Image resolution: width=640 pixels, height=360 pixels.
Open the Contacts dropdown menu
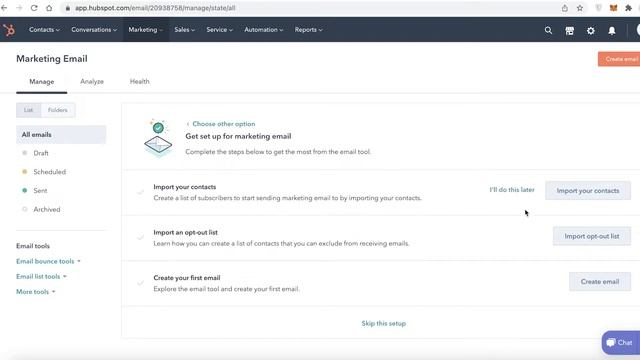tap(44, 30)
